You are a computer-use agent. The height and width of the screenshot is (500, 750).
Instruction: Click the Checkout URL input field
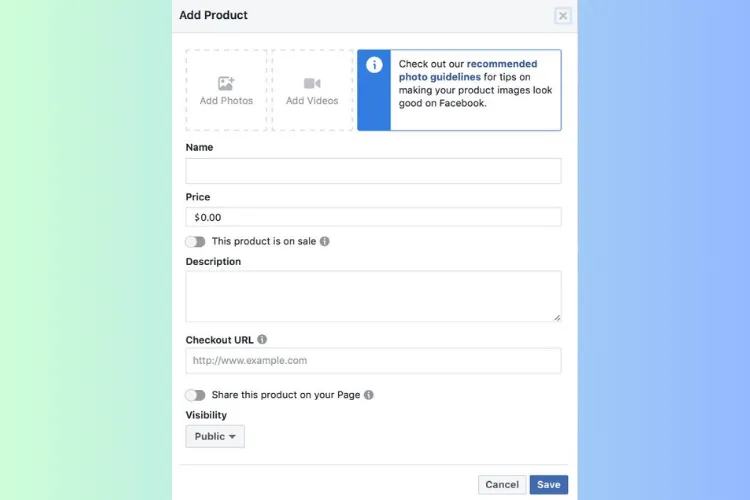[x=373, y=361]
